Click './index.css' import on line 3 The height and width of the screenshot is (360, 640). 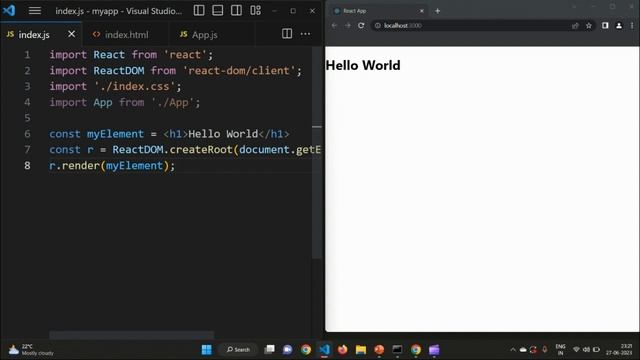point(135,87)
